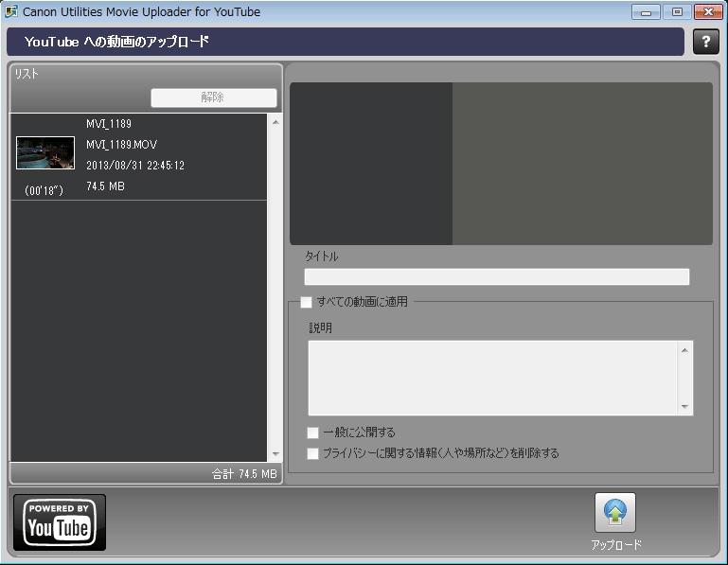The height and width of the screenshot is (565, 728).
Task: Click the duration (00'18") text
Action: point(44,190)
